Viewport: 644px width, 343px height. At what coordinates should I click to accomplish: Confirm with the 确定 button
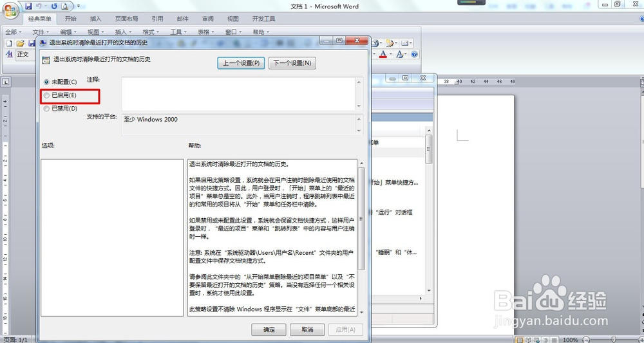pos(269,329)
